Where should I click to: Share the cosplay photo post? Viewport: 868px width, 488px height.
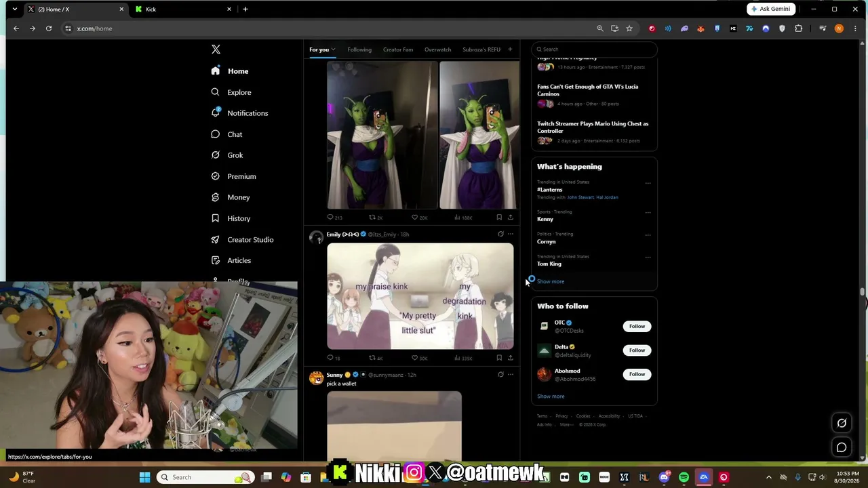pos(511,218)
